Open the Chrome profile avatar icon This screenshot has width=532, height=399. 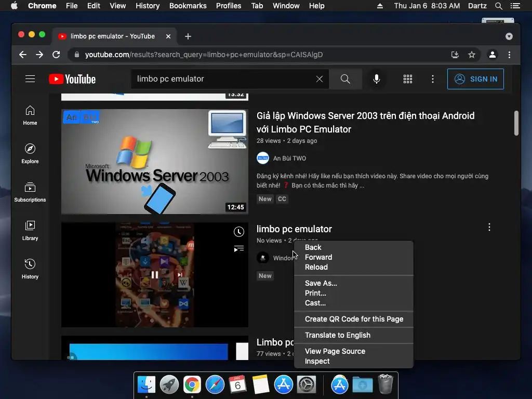pos(493,55)
